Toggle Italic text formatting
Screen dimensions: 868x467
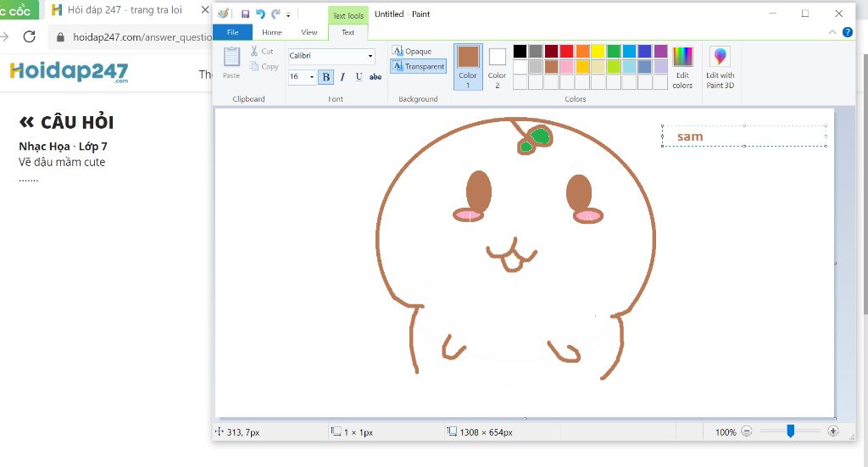[342, 77]
